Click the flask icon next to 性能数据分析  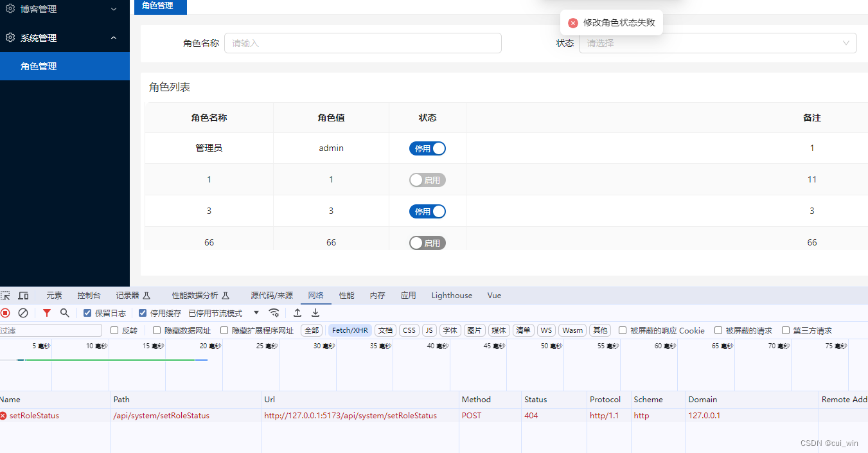coord(226,296)
